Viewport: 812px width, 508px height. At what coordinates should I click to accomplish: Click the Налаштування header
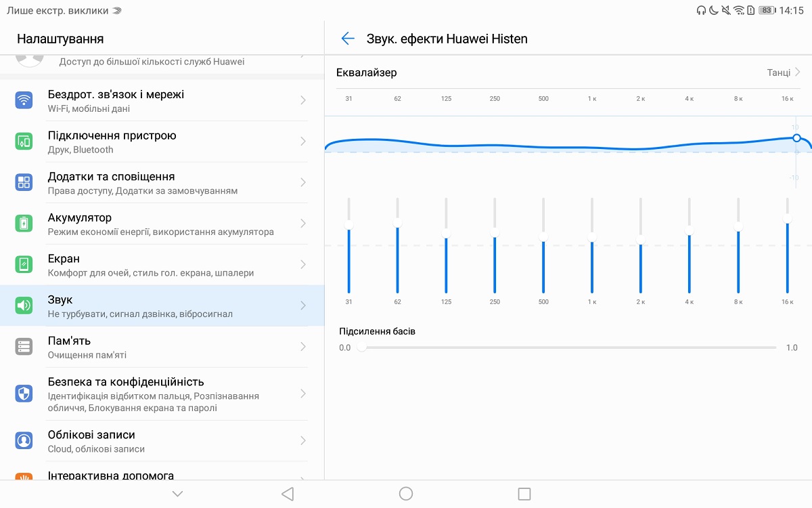(x=60, y=39)
